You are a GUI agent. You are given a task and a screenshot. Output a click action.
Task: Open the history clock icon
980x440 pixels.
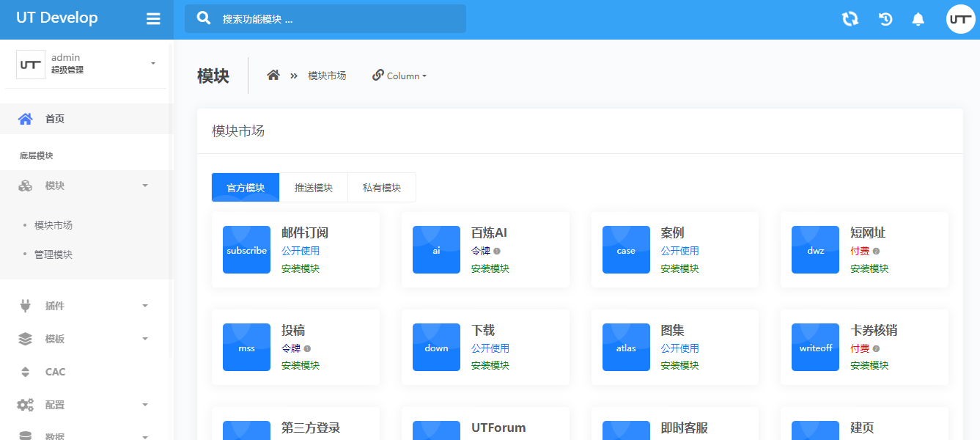(x=885, y=19)
